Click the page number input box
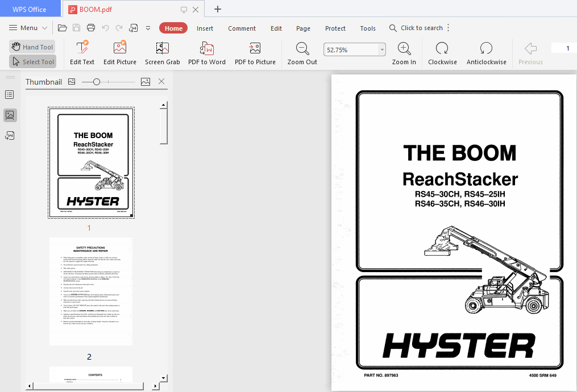 [x=564, y=48]
